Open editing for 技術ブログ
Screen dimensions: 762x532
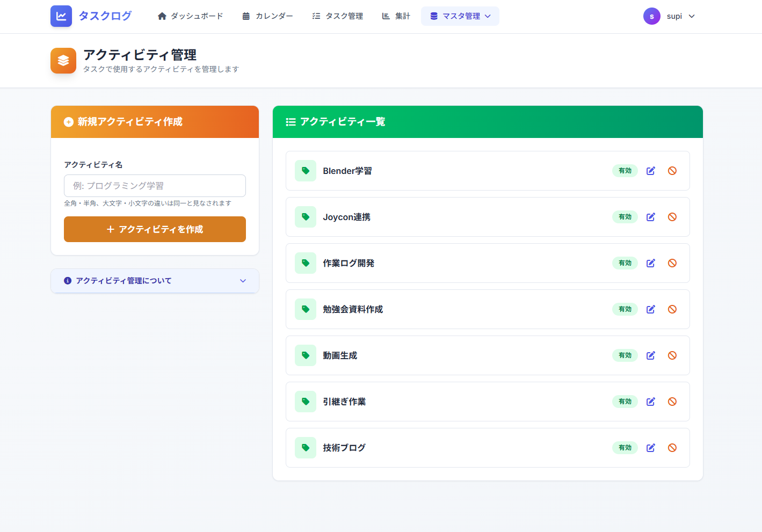(650, 448)
